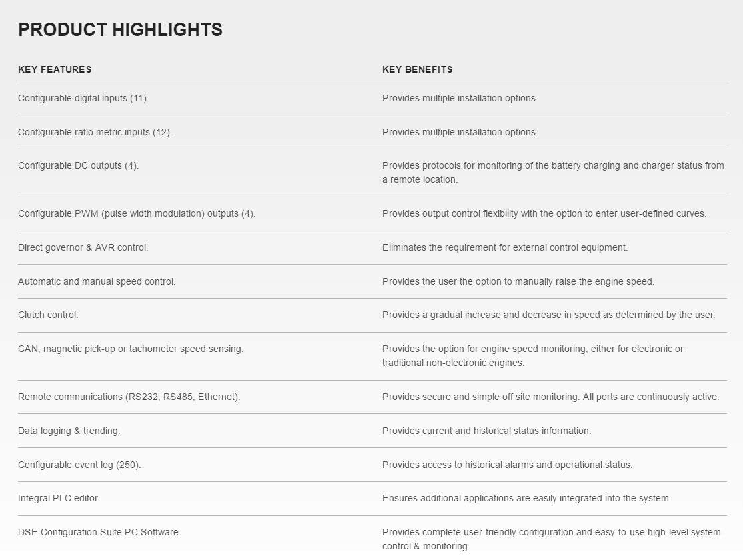Click the Remote communications (RS232, RS485, Ethernet) feature

(x=129, y=397)
